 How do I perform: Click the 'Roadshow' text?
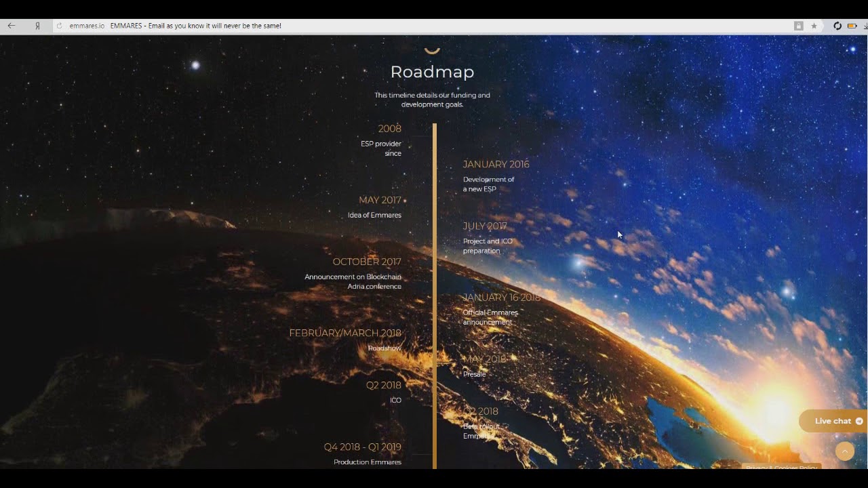coord(384,348)
